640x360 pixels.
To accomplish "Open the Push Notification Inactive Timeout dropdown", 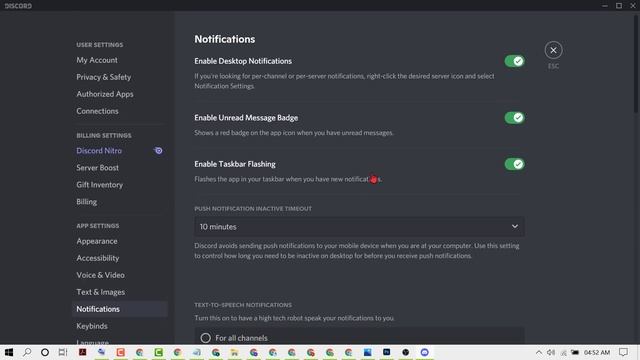I will click(359, 227).
